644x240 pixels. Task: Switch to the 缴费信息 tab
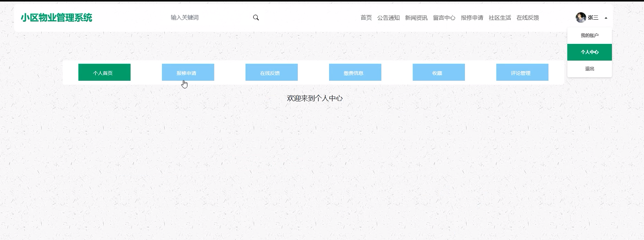click(x=355, y=72)
